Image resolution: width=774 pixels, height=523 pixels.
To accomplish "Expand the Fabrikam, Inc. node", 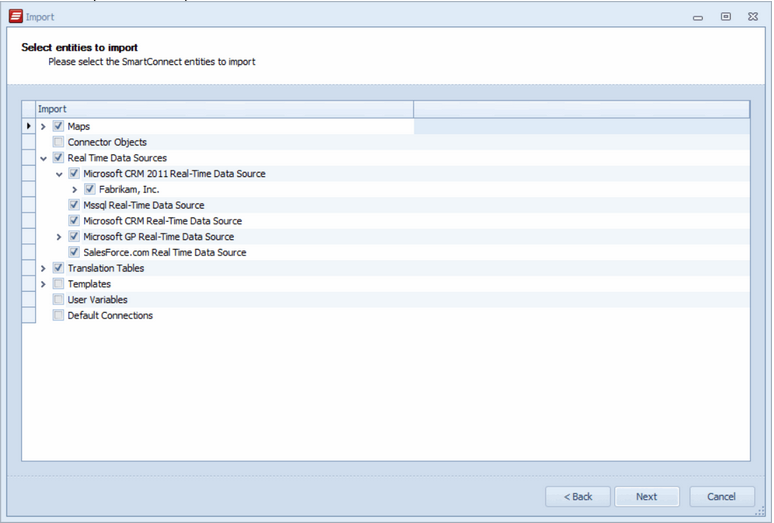I will [75, 190].
